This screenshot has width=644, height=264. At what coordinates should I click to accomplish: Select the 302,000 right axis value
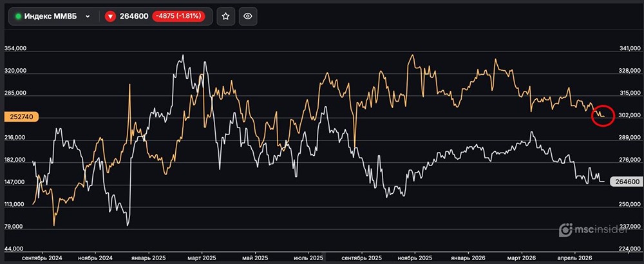point(630,116)
